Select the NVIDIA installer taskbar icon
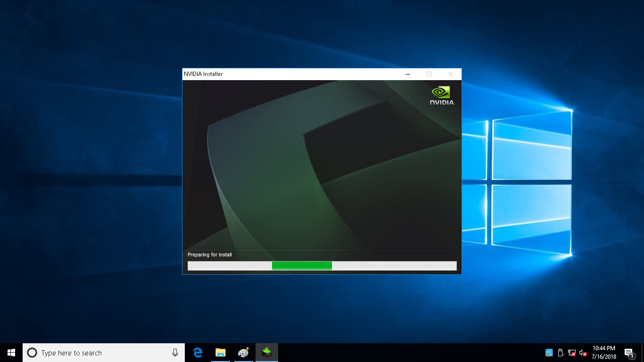The height and width of the screenshot is (362, 644). (267, 353)
